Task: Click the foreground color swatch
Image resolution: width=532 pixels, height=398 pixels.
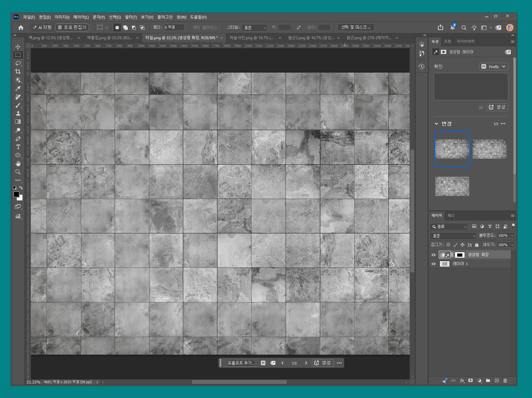Action: point(16,194)
